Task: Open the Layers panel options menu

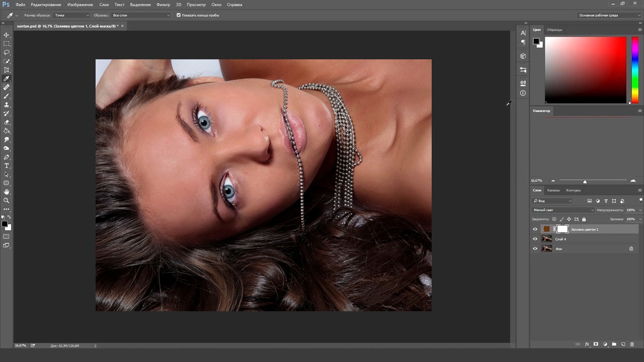Action: pyautogui.click(x=640, y=190)
